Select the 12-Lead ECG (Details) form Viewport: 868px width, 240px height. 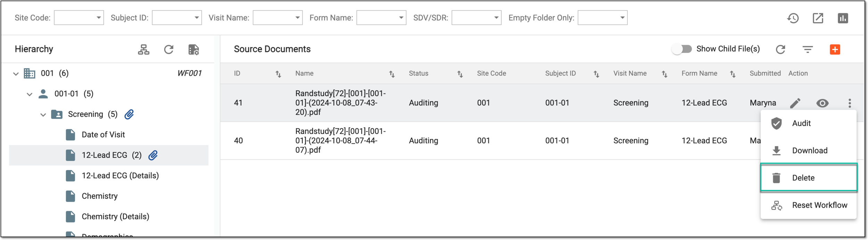(x=120, y=176)
